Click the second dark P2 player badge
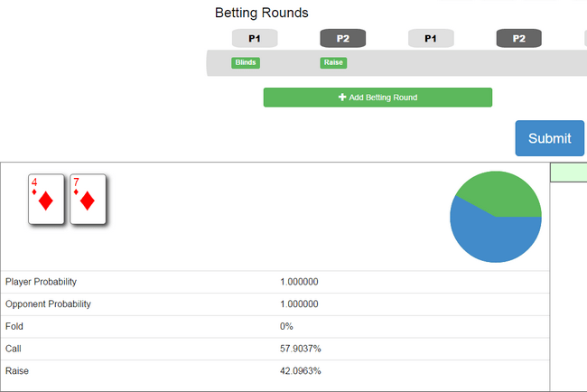This screenshot has width=587, height=392. pos(519,38)
